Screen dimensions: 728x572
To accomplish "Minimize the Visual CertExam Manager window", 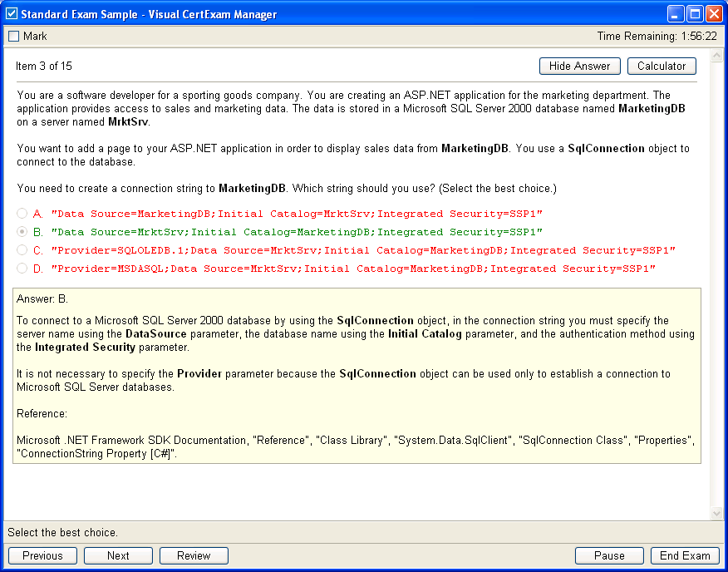I will click(676, 14).
